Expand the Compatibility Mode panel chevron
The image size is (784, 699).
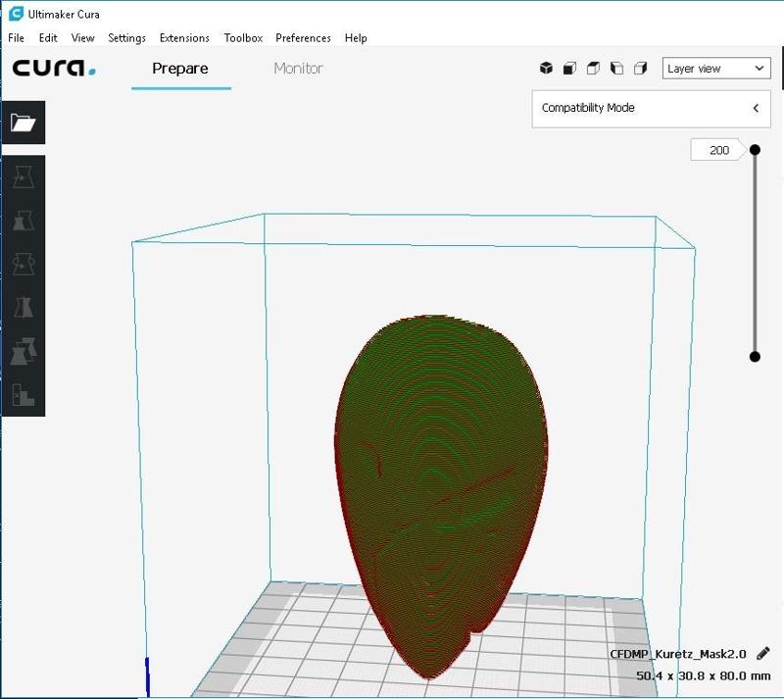756,108
